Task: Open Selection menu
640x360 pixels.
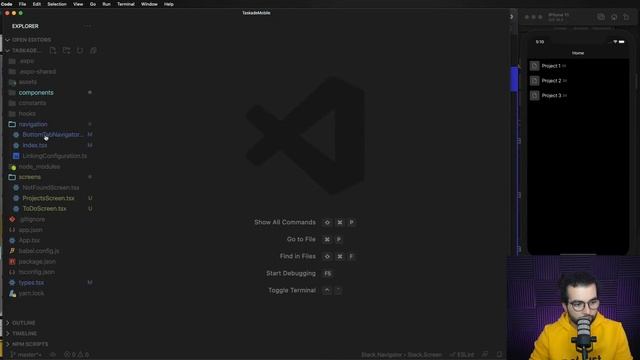Action: pos(57,4)
